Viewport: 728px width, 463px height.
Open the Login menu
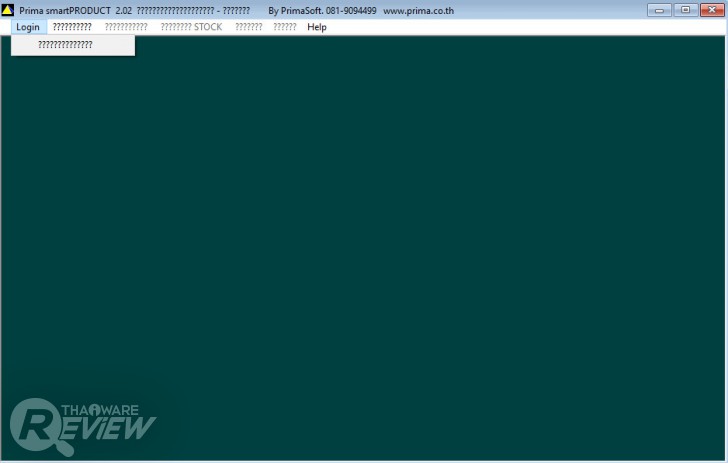pyautogui.click(x=28, y=27)
